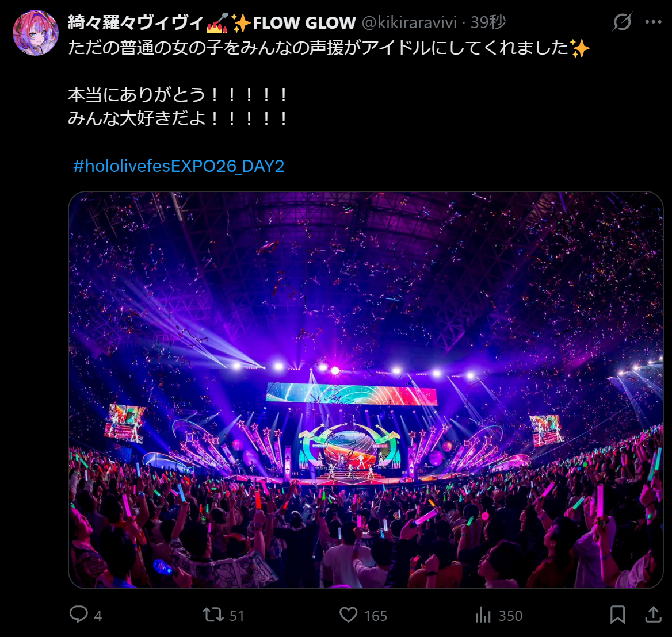Open the #hololivefesEXPO26_DAY2 hashtag link

[x=179, y=166]
